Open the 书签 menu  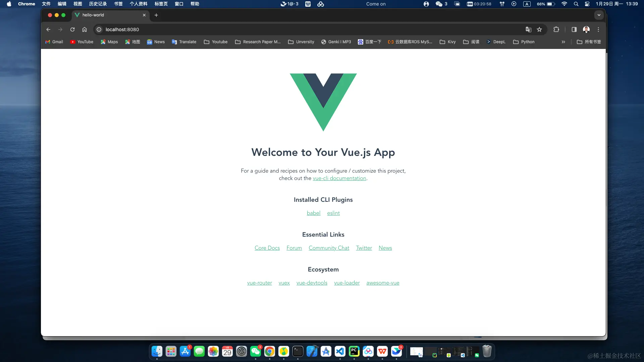[x=118, y=4]
